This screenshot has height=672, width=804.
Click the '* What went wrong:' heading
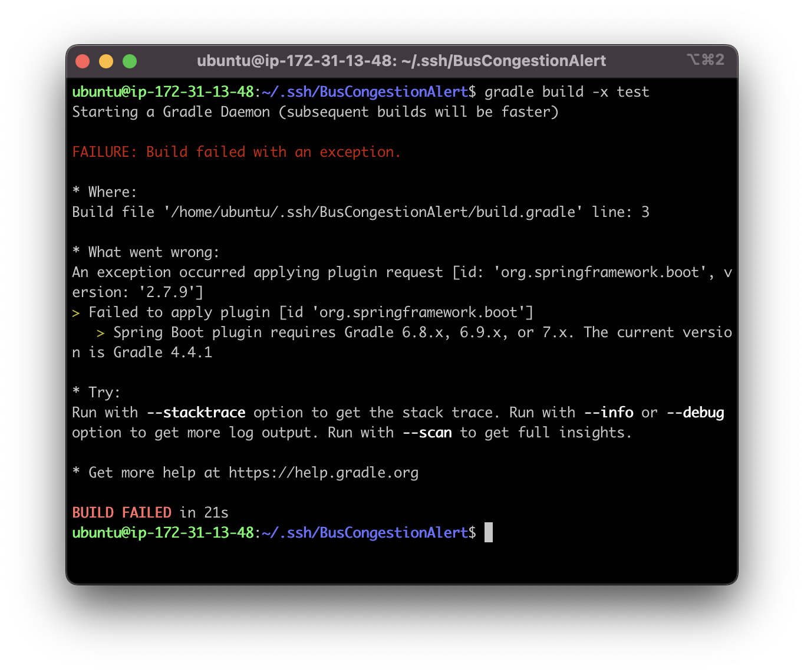(146, 252)
